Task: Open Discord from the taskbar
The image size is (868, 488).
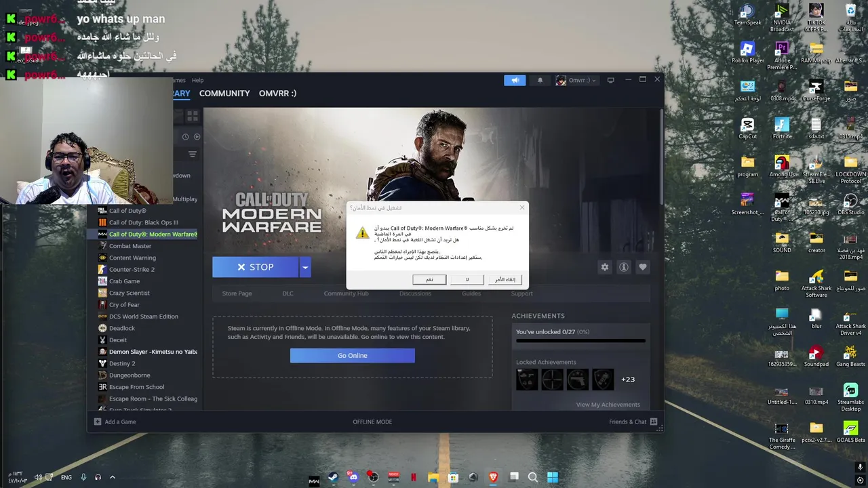Action: click(x=353, y=477)
